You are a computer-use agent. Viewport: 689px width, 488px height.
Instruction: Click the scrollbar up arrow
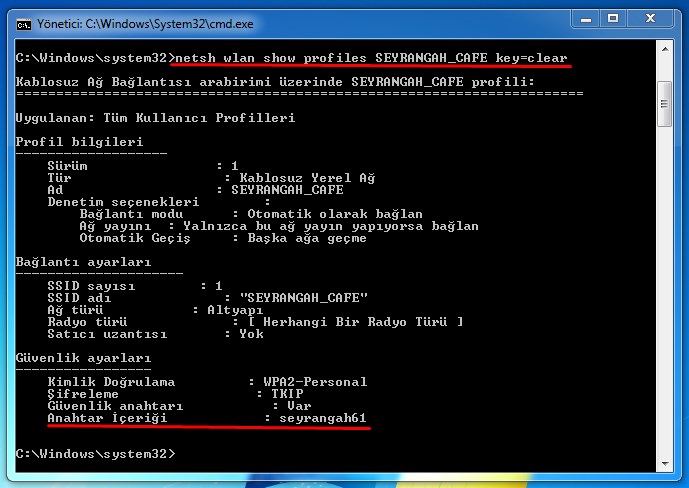(662, 51)
